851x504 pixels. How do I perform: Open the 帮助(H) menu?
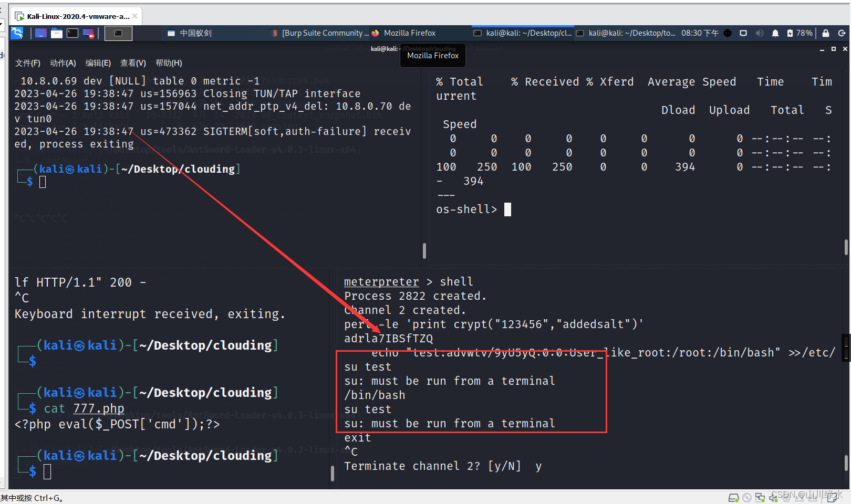[x=169, y=63]
